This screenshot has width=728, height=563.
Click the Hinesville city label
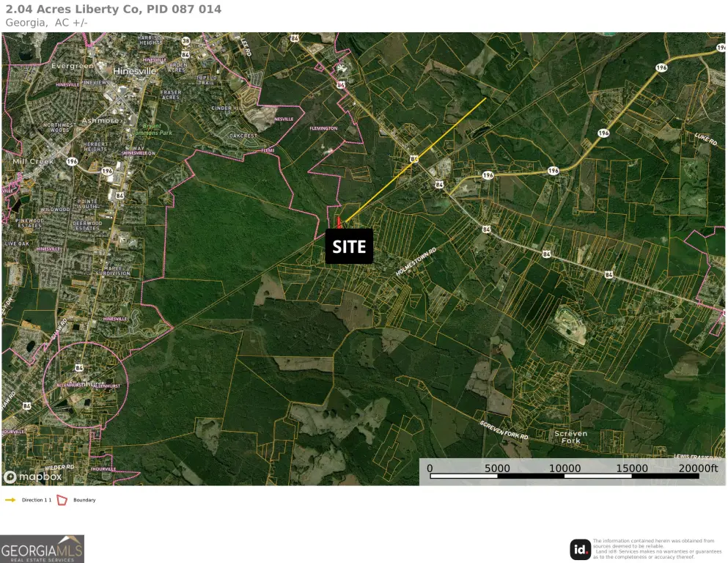click(x=135, y=71)
